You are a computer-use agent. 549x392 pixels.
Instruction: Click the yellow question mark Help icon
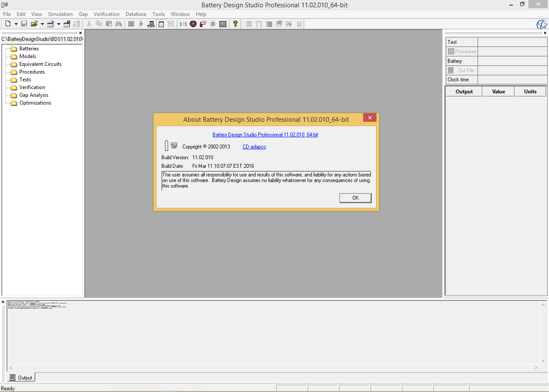click(235, 24)
